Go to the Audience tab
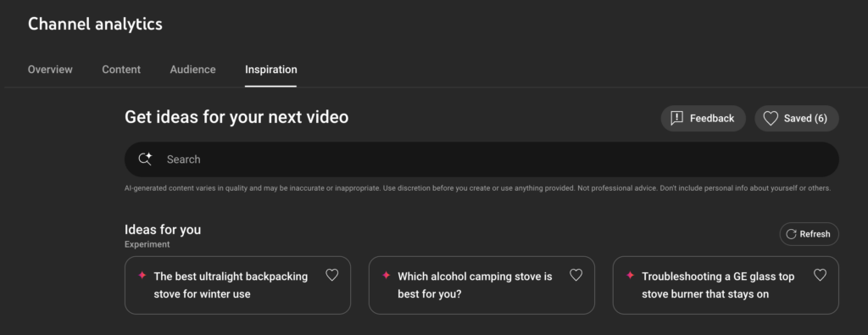 pyautogui.click(x=192, y=70)
